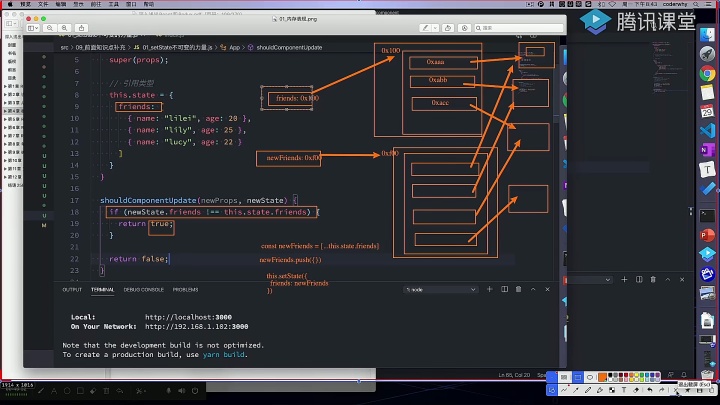
Task: Share the image via Preview share icon
Action: click(x=81, y=28)
